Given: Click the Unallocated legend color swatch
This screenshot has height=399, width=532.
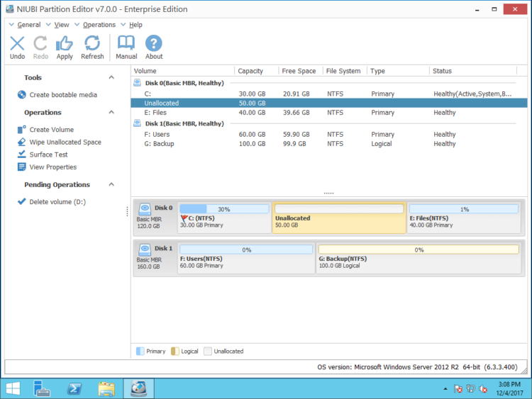Looking at the screenshot, I should (x=208, y=352).
